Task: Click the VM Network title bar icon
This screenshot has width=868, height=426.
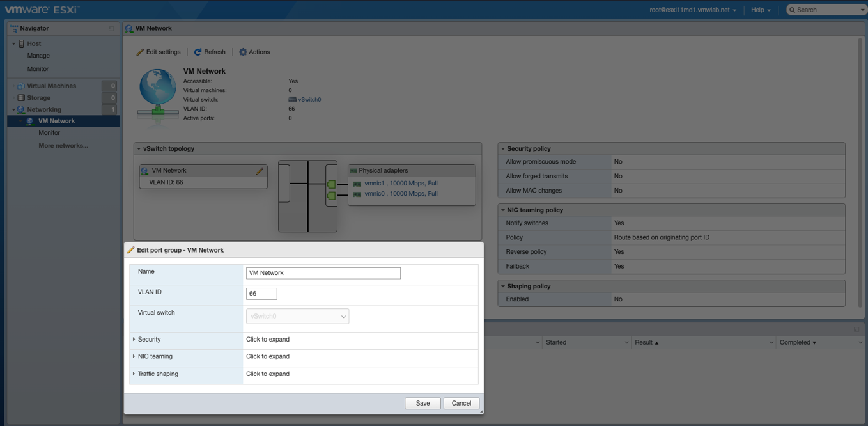Action: pyautogui.click(x=129, y=28)
